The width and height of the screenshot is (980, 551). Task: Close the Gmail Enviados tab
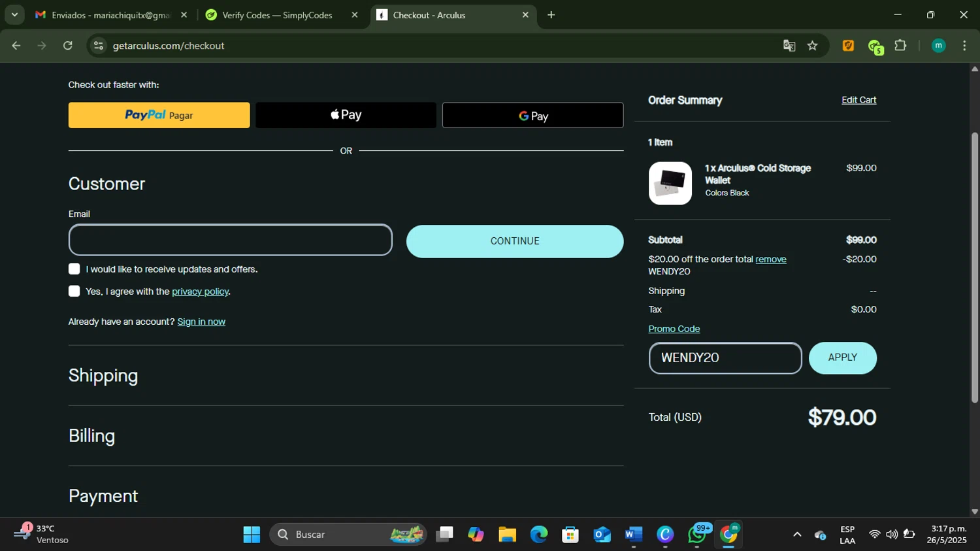point(184,15)
